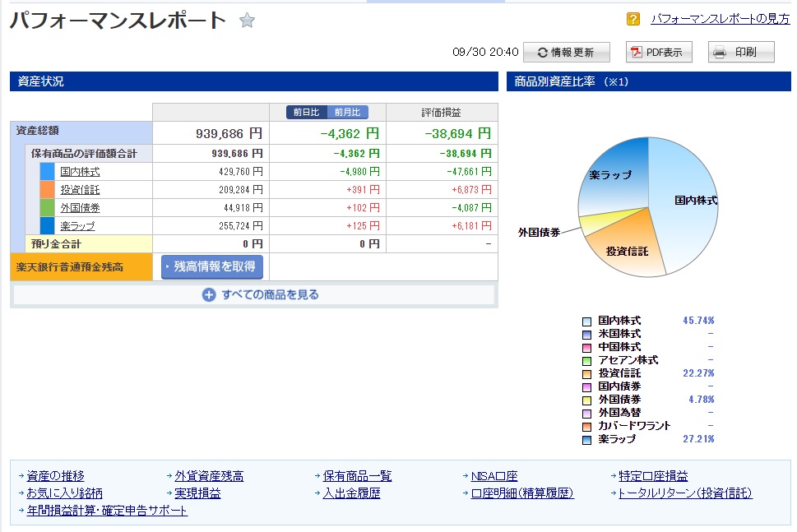Click the green 外国債券 row color swatch
The width and height of the screenshot is (797, 532).
[x=47, y=207]
